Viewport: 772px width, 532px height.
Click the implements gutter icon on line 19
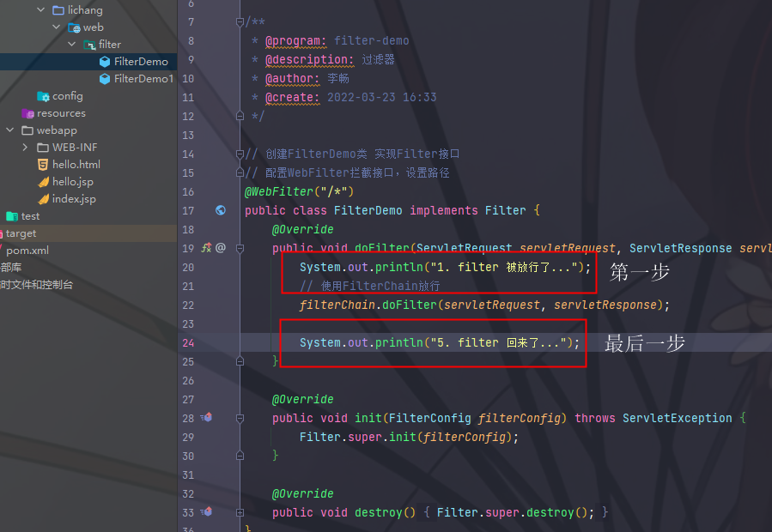click(x=206, y=247)
